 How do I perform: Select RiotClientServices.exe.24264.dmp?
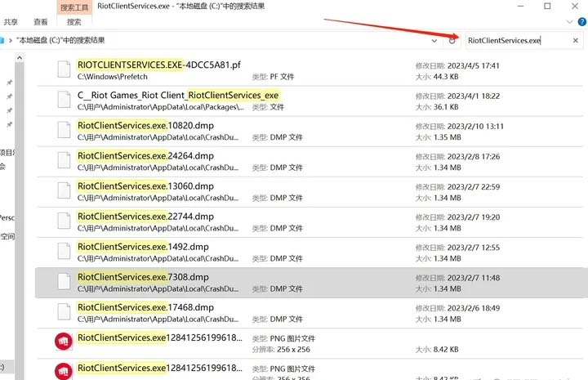tap(310, 162)
